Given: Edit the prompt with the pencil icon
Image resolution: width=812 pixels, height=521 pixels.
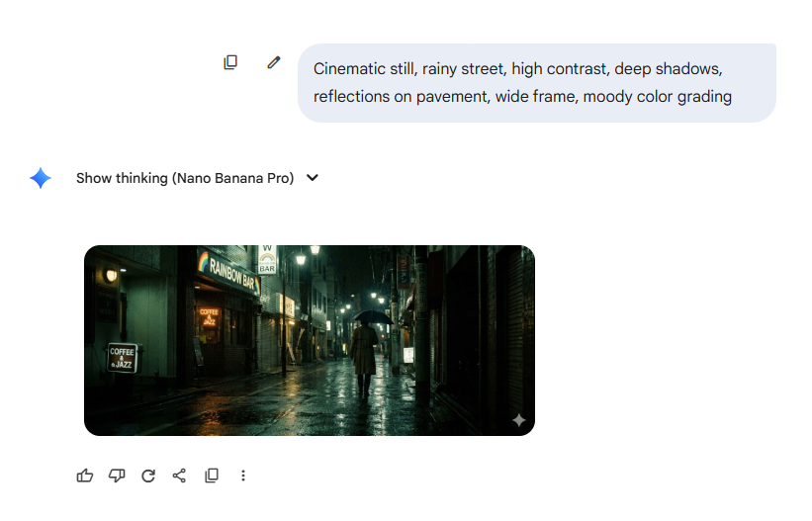Looking at the screenshot, I should [x=274, y=62].
